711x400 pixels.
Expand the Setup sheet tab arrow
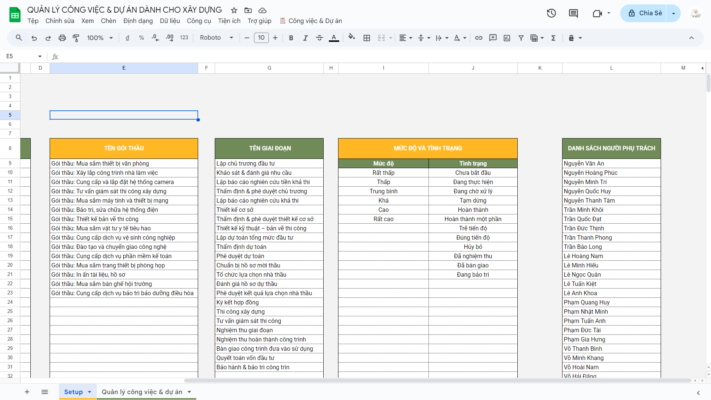click(x=89, y=392)
